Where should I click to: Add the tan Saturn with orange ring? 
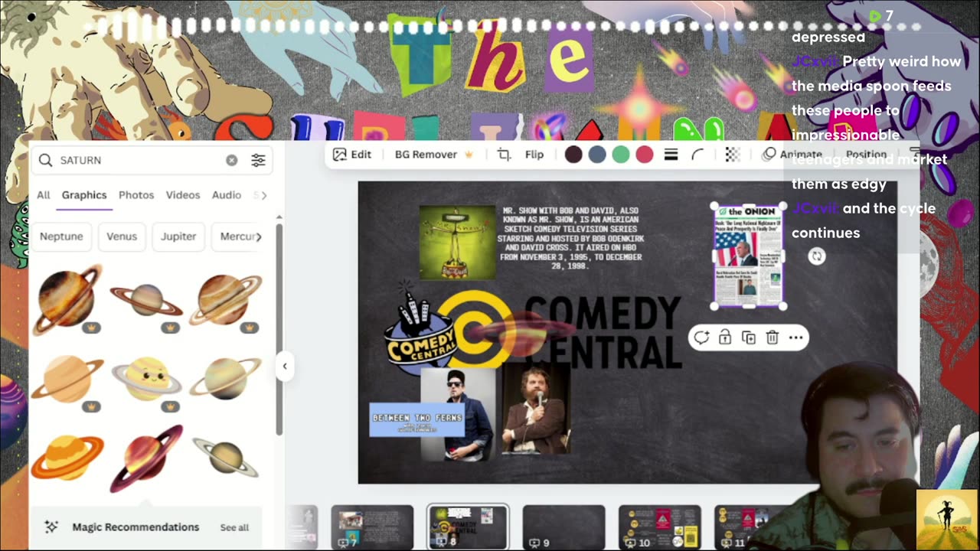225,300
